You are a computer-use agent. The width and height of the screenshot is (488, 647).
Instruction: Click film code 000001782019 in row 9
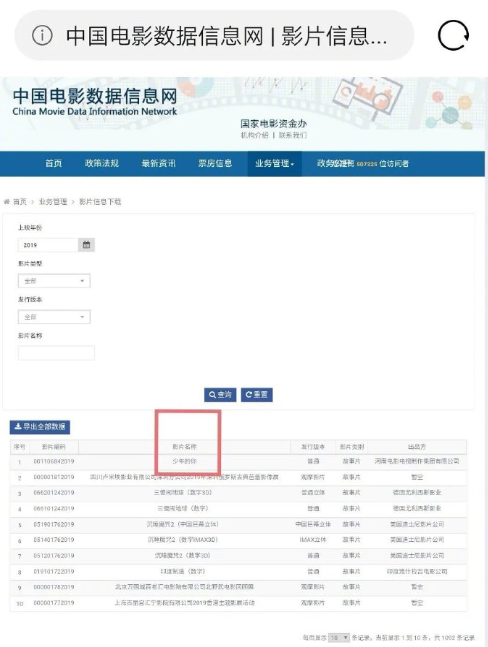pyautogui.click(x=54, y=587)
